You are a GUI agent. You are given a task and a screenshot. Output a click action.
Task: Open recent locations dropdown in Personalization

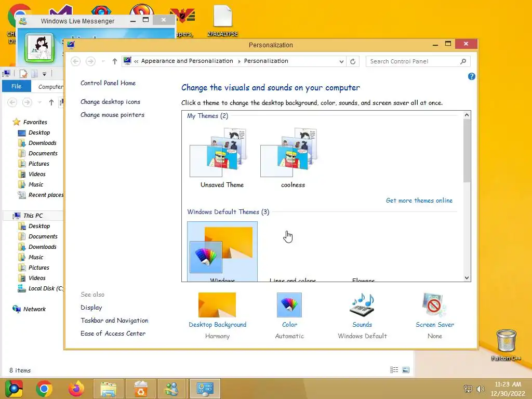pos(103,61)
